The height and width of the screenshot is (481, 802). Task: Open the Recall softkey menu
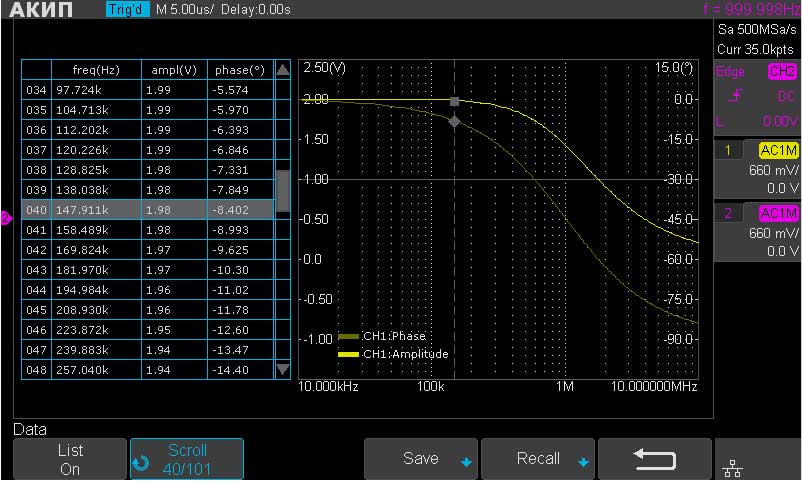pyautogui.click(x=539, y=459)
